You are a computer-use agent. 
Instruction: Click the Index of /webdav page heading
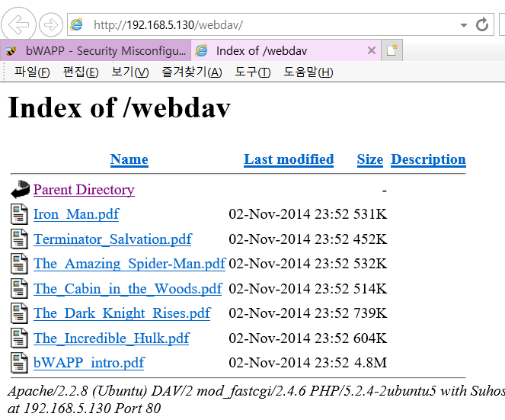tap(119, 107)
